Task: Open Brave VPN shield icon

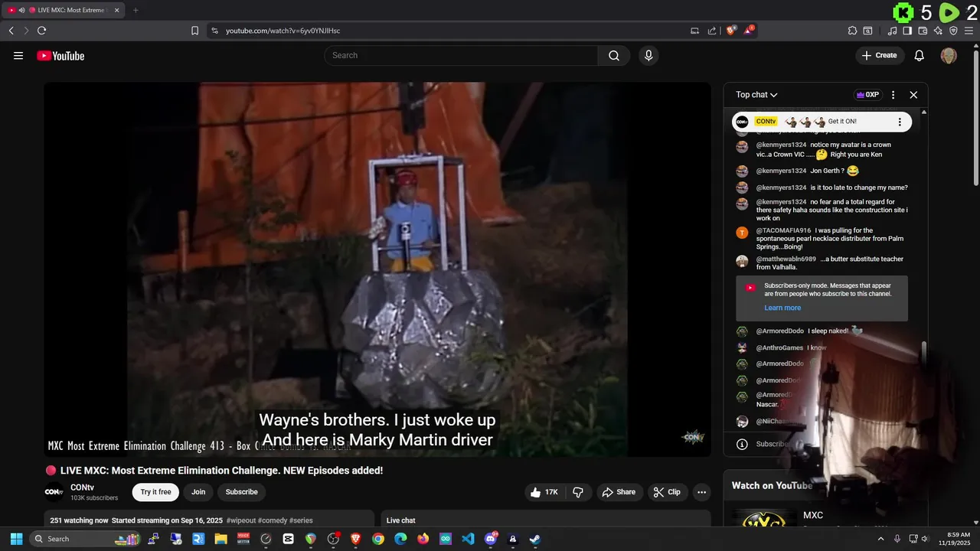Action: 953,31
